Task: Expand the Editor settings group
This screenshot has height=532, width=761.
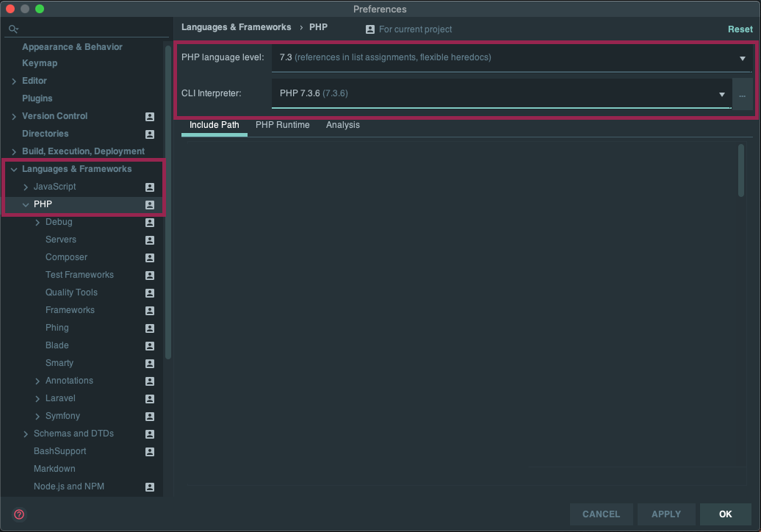Action: 13,81
